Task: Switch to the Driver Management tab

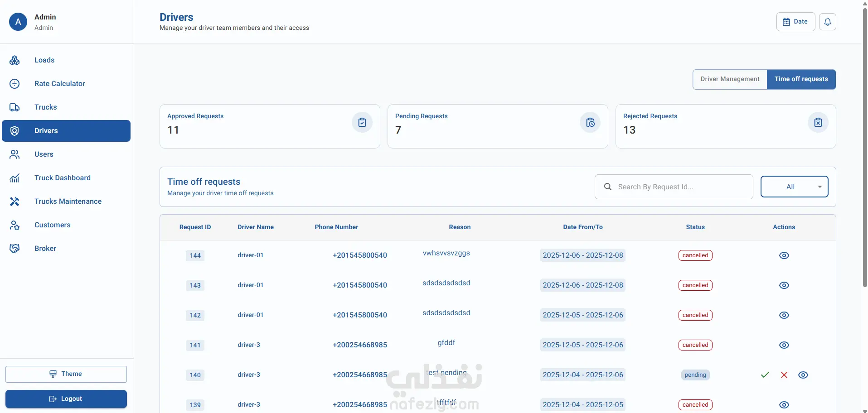Action: point(730,79)
